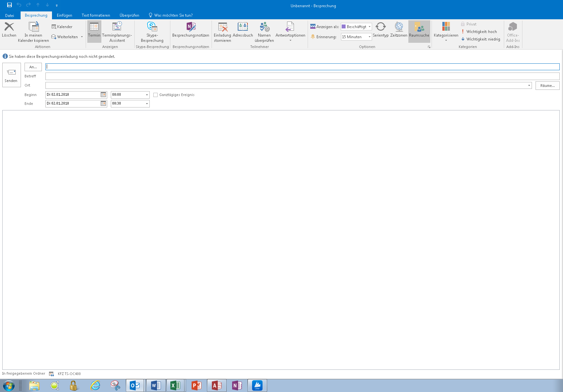
Task: Click the Was möchten Sie tun search
Action: click(x=171, y=15)
